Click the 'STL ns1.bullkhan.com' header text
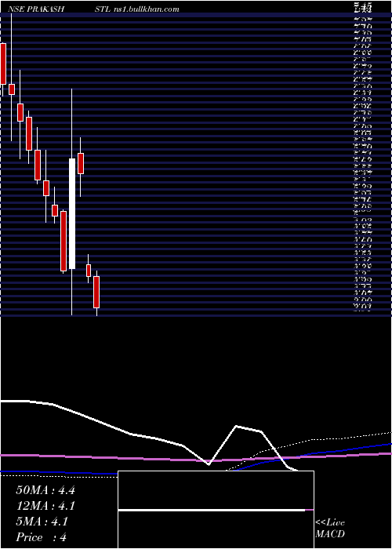This screenshot has height=549, width=392. (137, 9)
